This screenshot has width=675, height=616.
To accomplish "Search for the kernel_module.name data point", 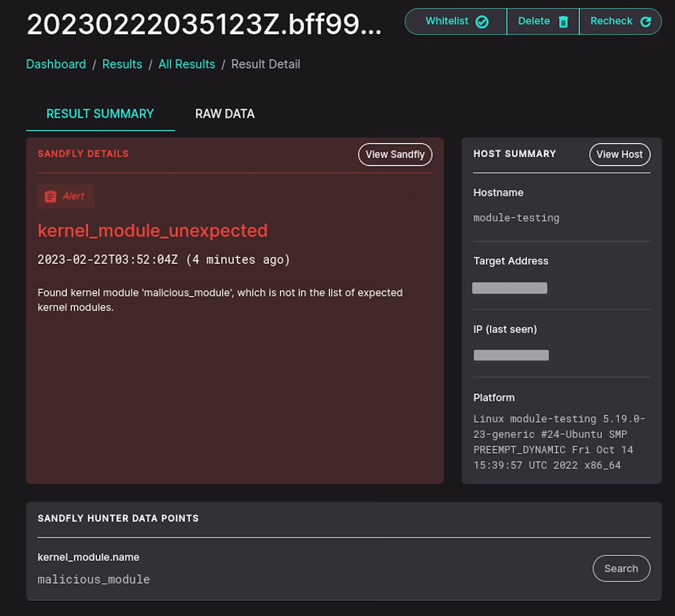I will point(621,568).
